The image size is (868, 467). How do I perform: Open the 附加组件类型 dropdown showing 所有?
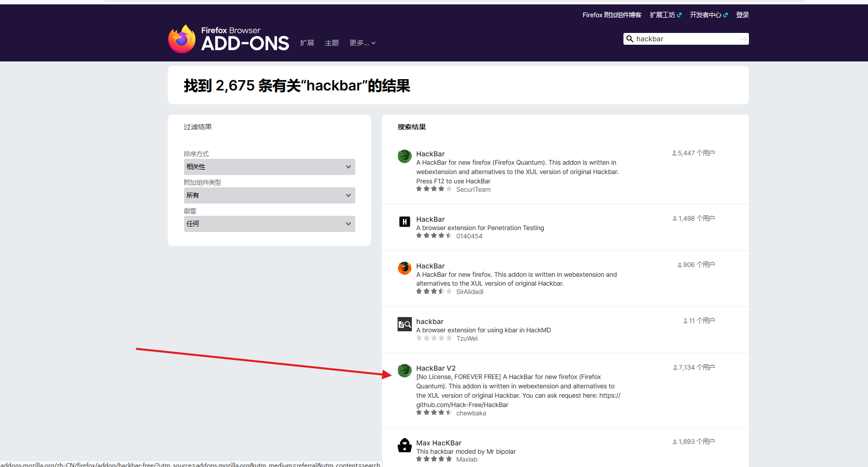coord(269,195)
